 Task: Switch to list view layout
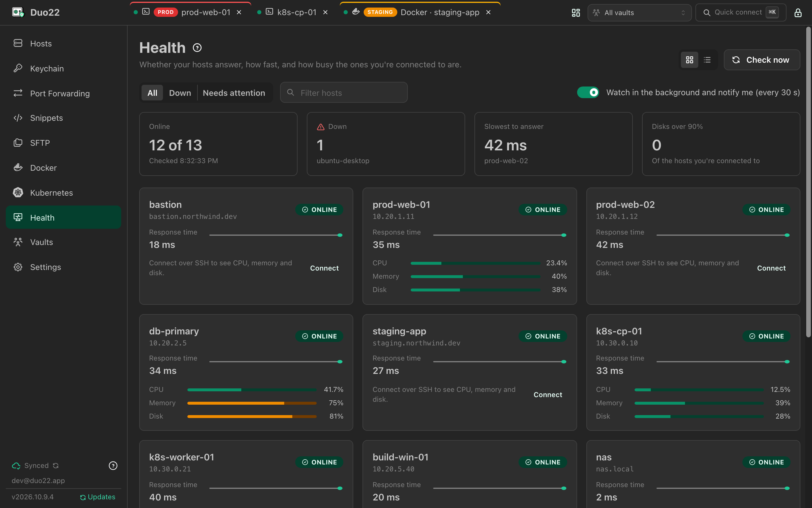tap(707, 60)
